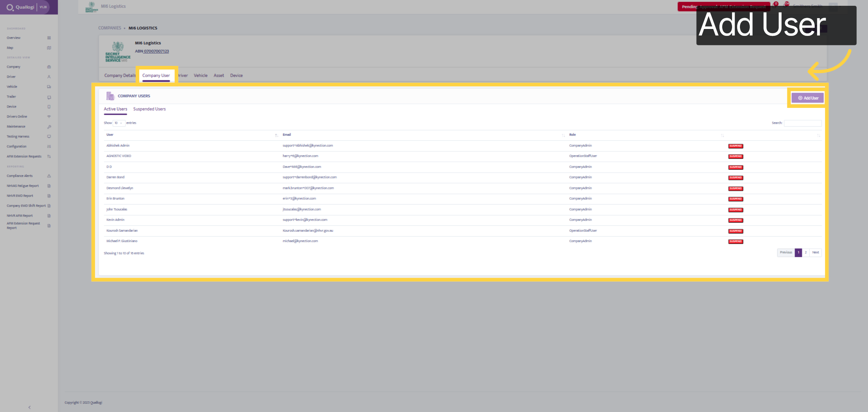
Task: Select the Active Users tab
Action: coord(115,109)
